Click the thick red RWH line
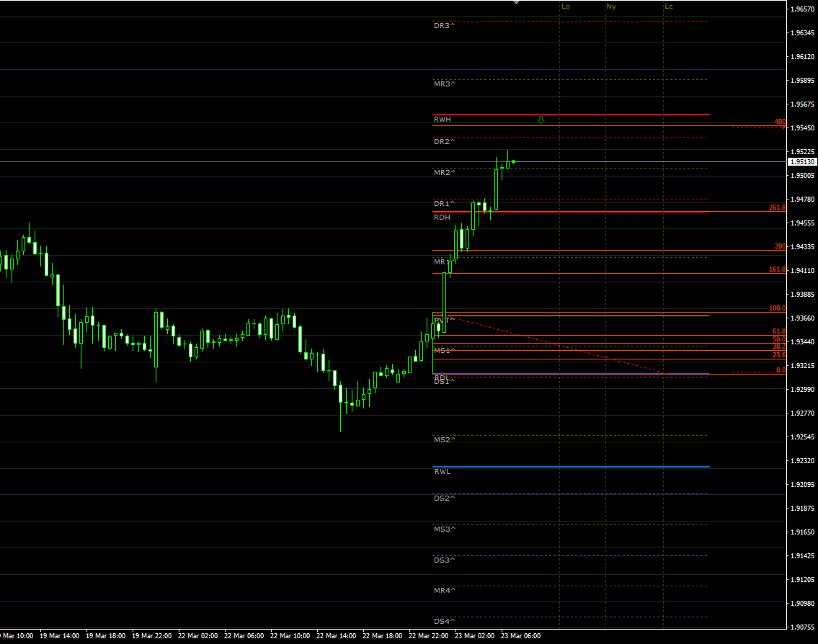This screenshot has height=644, width=818. click(x=572, y=115)
